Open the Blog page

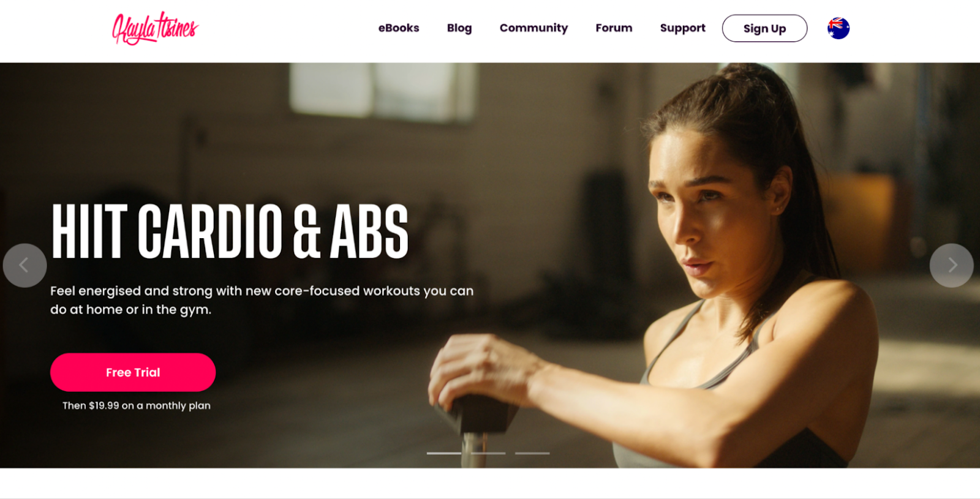tap(459, 28)
